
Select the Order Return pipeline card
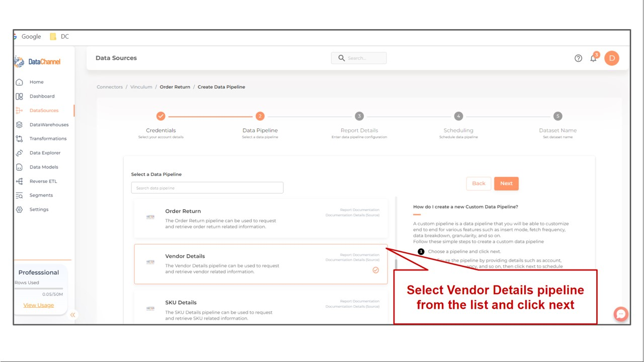point(261,218)
